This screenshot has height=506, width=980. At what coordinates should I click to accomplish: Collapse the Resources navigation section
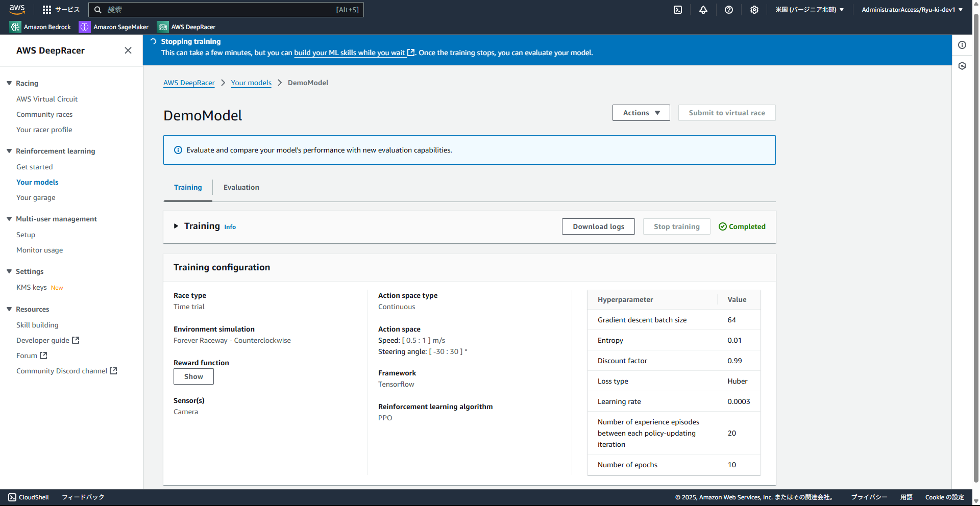click(9, 309)
